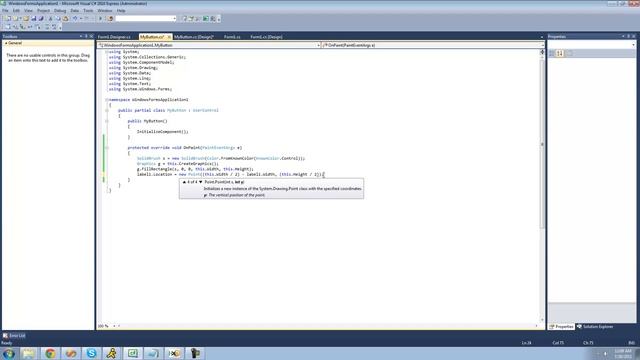640x360 pixels.
Task: Pin the Properties panel with auto-hide
Action: coord(629,36)
